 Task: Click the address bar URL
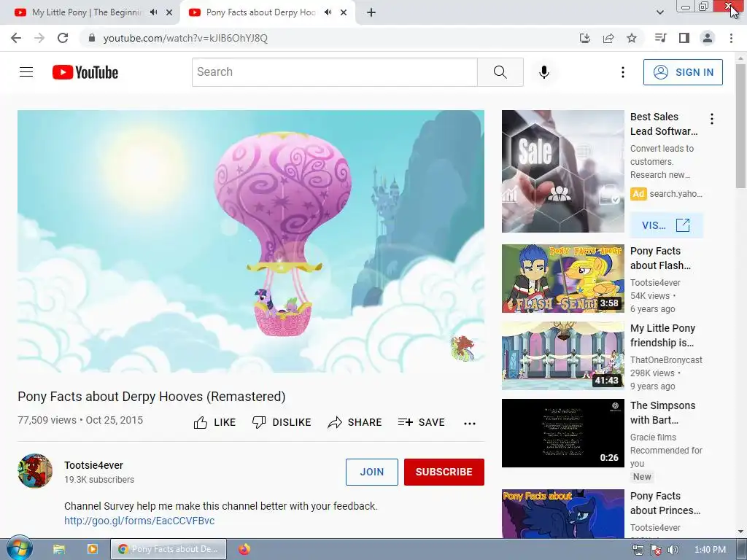point(185,38)
